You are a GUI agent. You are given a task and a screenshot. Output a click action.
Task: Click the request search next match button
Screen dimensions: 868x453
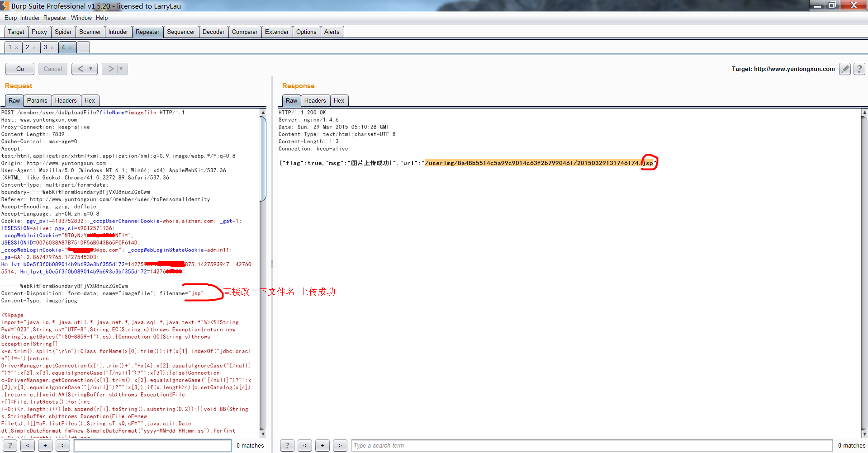[63, 445]
